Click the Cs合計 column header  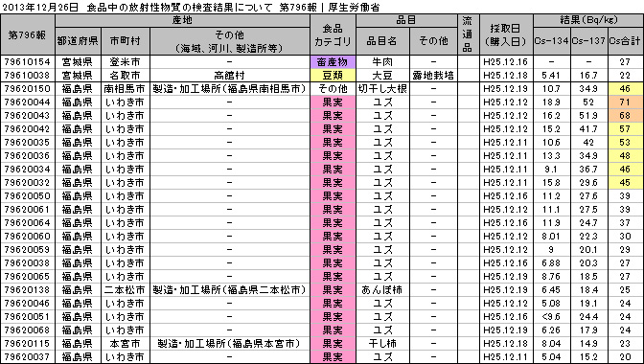[625, 41]
